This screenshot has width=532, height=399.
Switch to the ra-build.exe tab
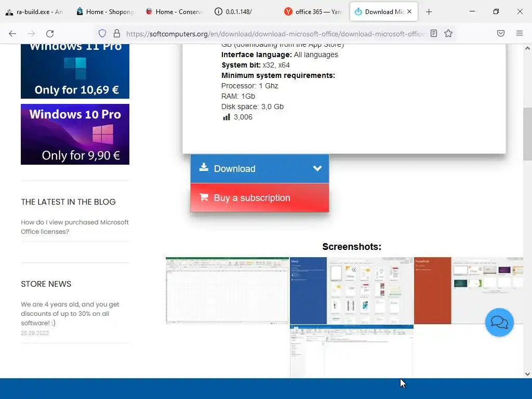[34, 12]
